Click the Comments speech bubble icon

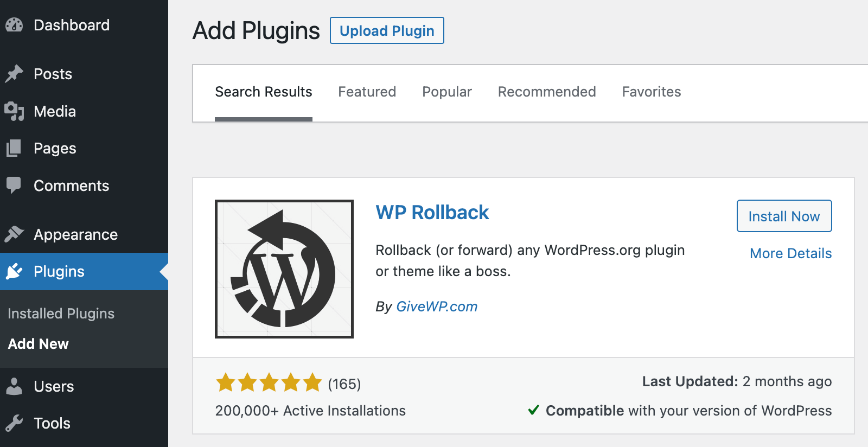(x=14, y=186)
